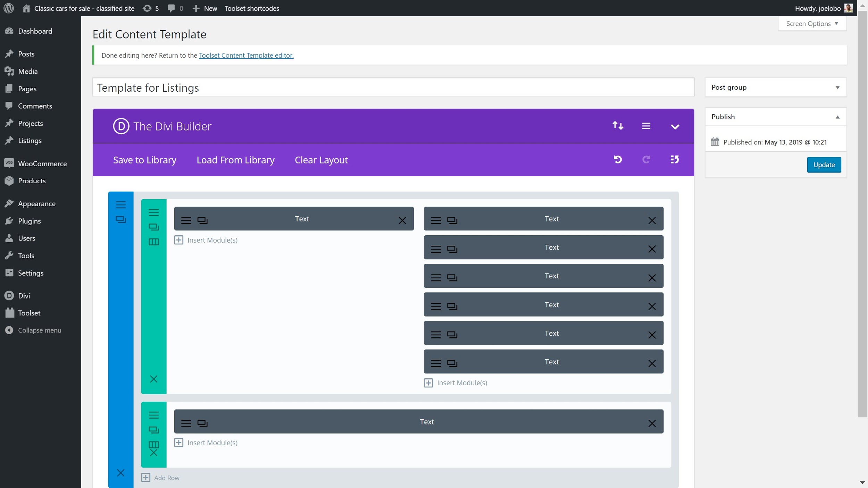
Task: Follow Toolset Content Template editor link
Action: 246,55
